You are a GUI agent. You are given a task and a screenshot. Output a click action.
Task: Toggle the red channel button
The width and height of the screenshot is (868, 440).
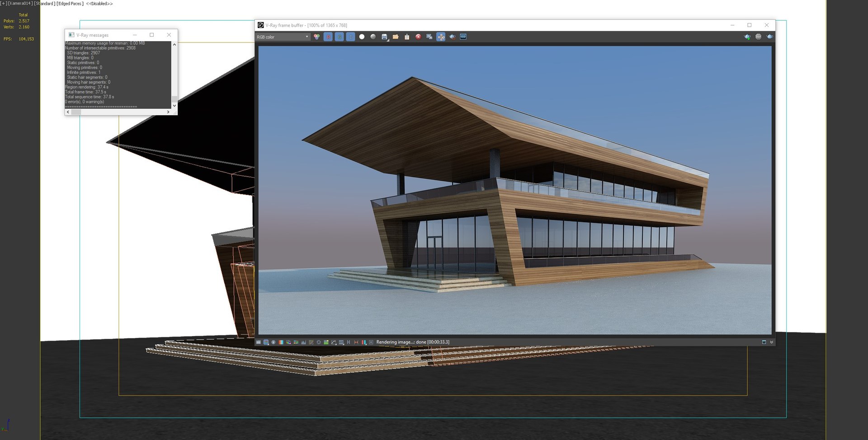[328, 37]
